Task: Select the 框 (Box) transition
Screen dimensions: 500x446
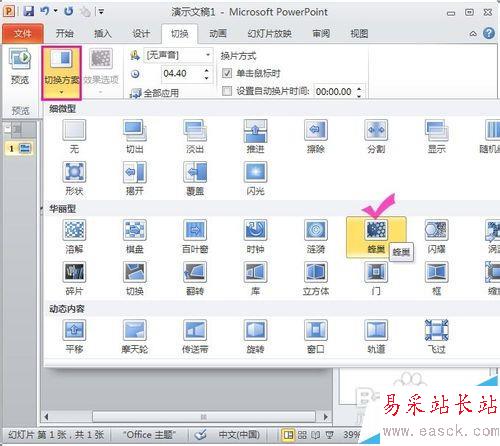Action: tap(436, 279)
